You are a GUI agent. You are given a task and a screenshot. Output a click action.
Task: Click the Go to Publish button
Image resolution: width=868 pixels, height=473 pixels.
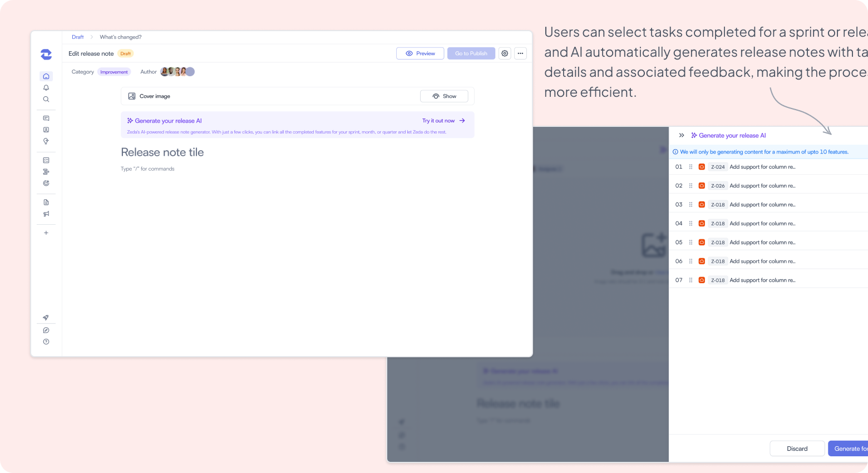471,53
